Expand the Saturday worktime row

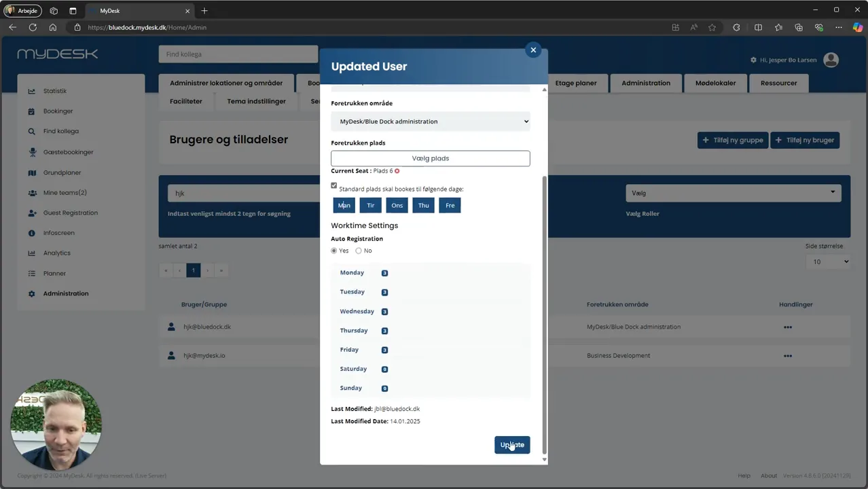point(431,369)
